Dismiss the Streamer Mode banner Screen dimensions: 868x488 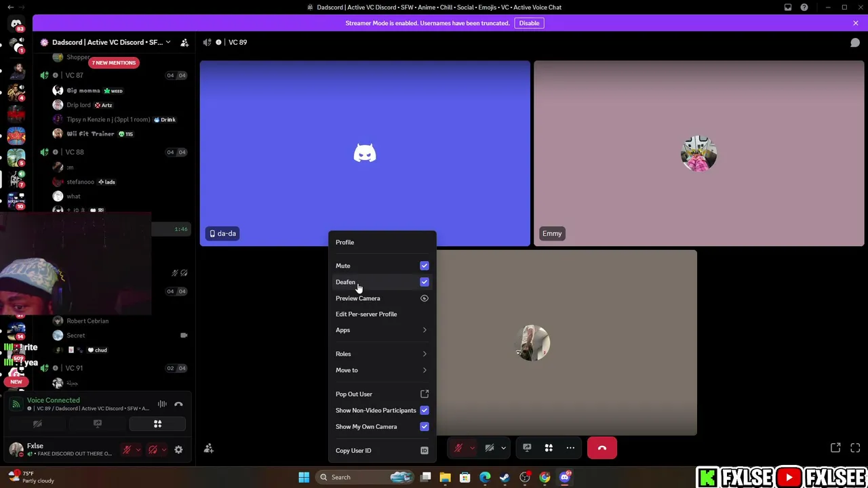(x=856, y=23)
